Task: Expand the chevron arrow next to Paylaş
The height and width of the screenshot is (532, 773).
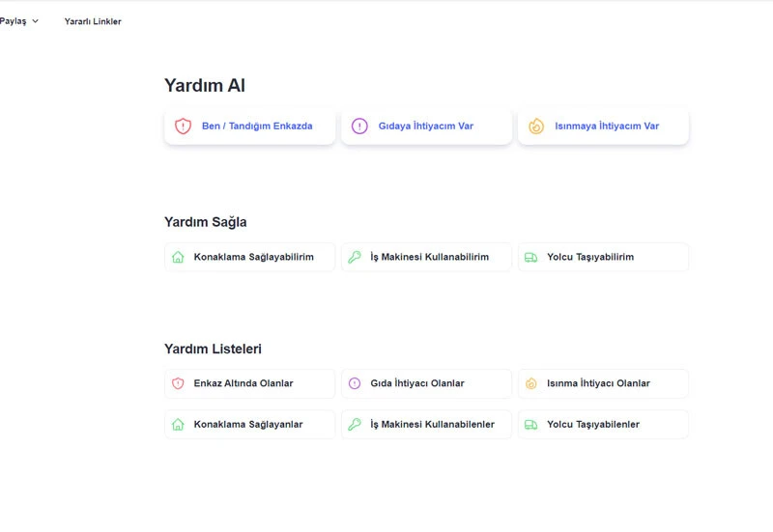Action: coord(36,21)
